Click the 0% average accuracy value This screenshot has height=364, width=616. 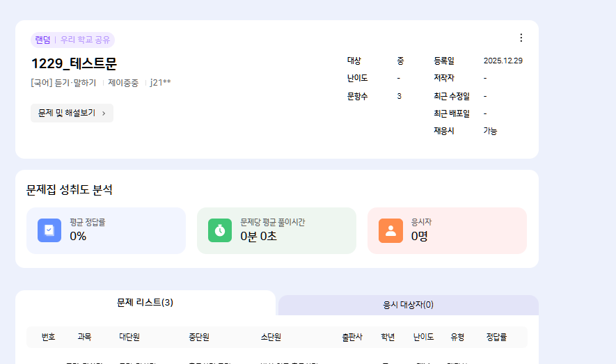pos(78,236)
